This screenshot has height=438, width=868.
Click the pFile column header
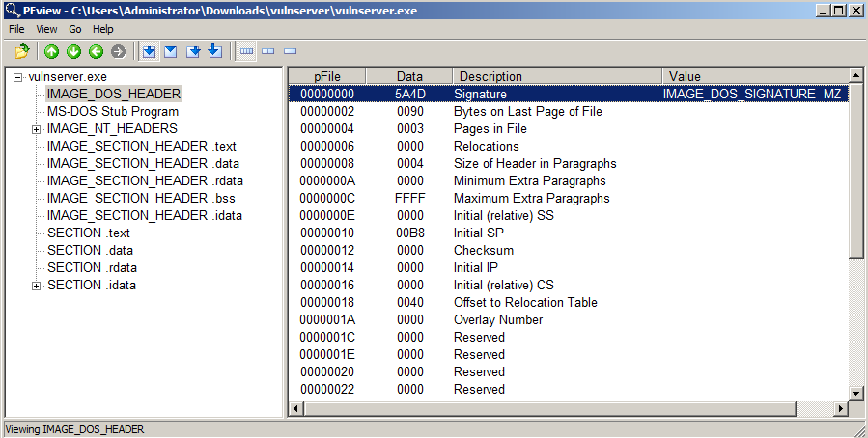(x=327, y=76)
